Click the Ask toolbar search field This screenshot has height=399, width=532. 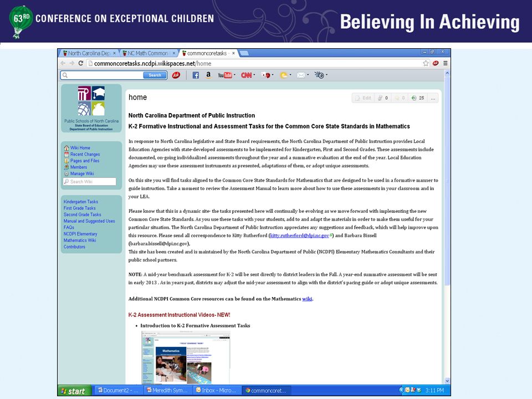pyautogui.click(x=102, y=75)
